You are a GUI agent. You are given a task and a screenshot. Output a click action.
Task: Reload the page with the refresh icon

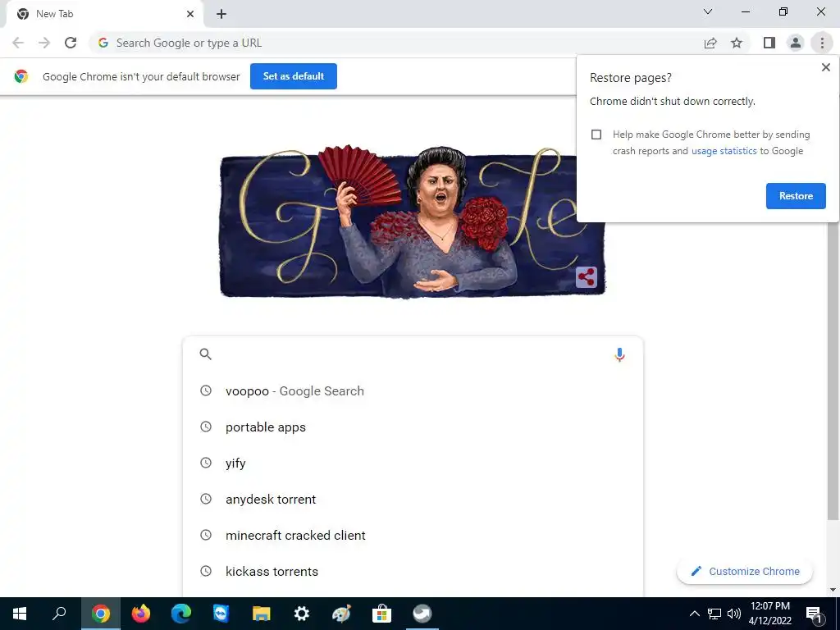(71, 43)
